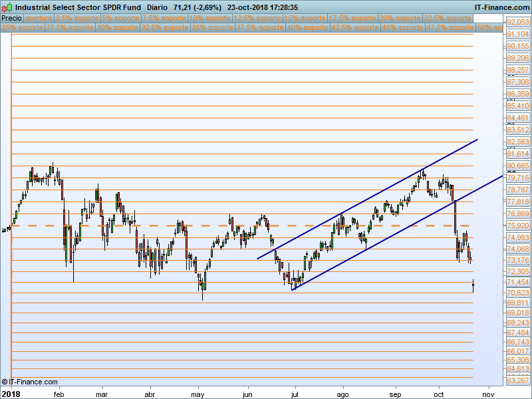Select the 20% soporte label
The image size is (532, 399).
coord(400,18)
